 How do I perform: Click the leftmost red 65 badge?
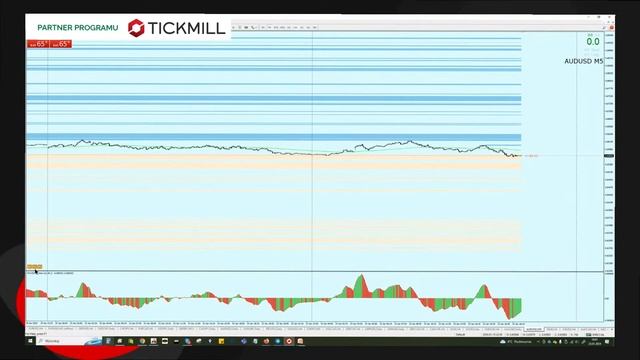point(38,44)
